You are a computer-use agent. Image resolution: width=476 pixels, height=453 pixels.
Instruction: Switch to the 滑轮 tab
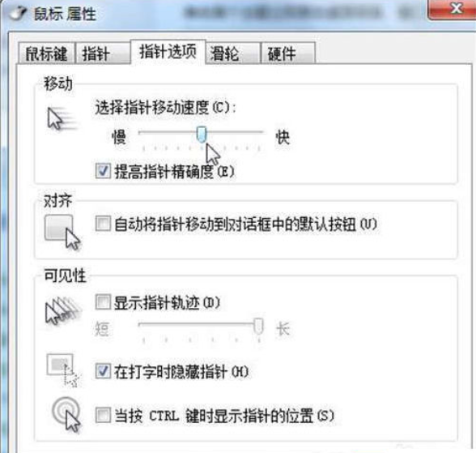(x=233, y=53)
